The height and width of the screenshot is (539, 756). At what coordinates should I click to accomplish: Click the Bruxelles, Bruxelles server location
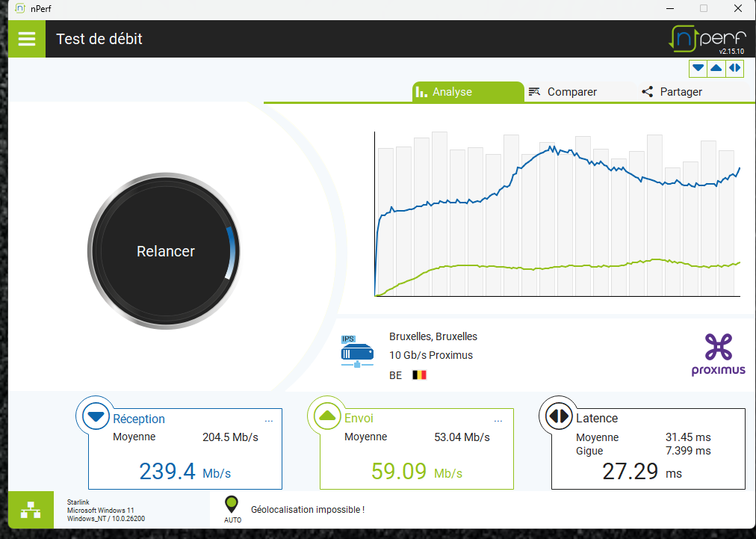(x=433, y=336)
